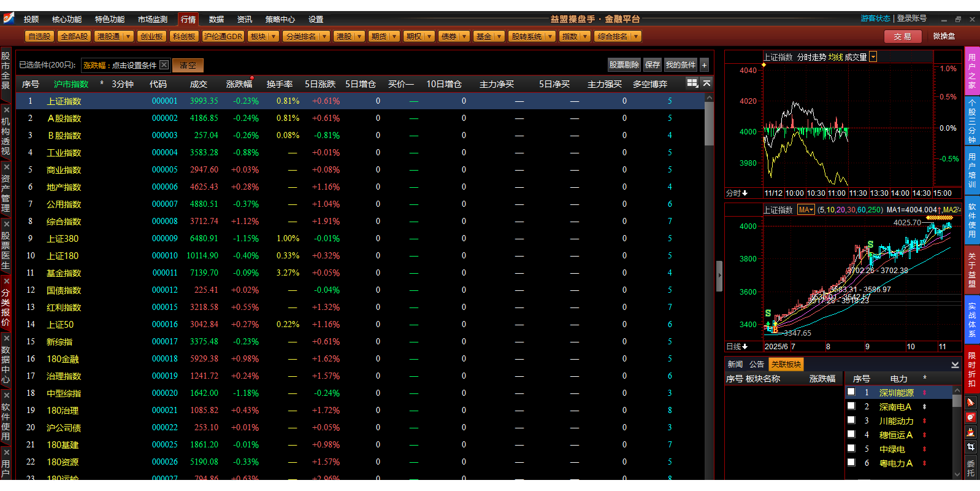The height and width of the screenshot is (491, 980).
Task: Expand the 分类排名 dropdown in toolbar
Action: tap(324, 37)
